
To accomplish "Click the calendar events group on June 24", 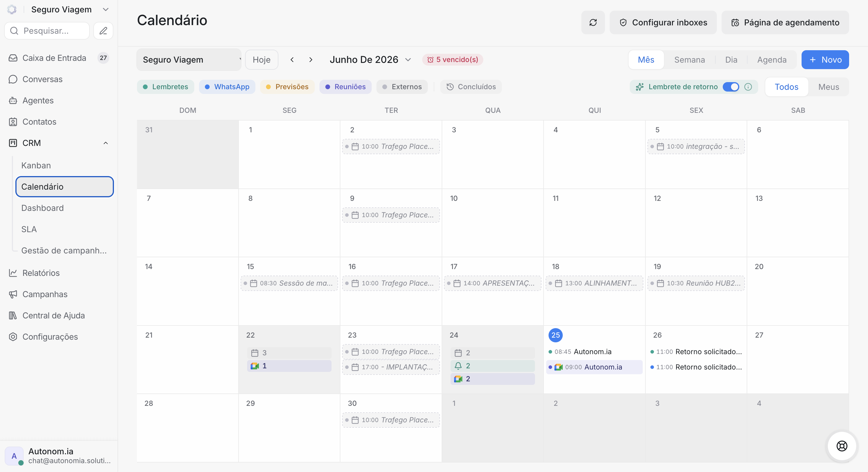I will click(492, 353).
